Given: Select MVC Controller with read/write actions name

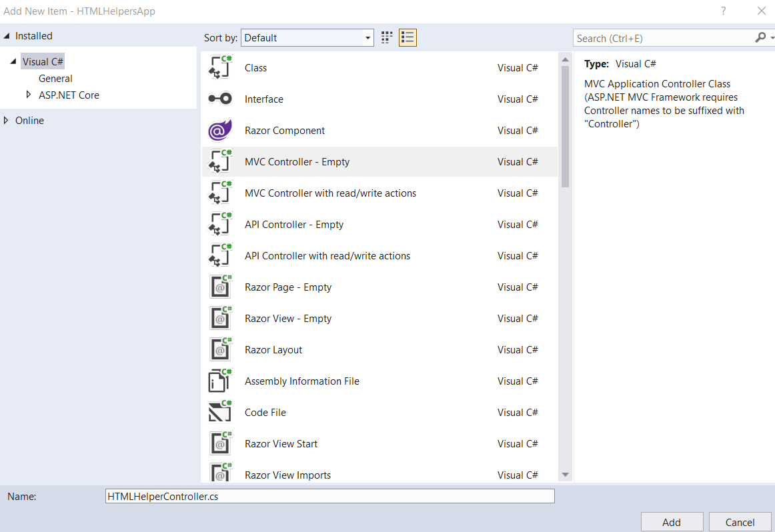Looking at the screenshot, I should click(x=330, y=193).
